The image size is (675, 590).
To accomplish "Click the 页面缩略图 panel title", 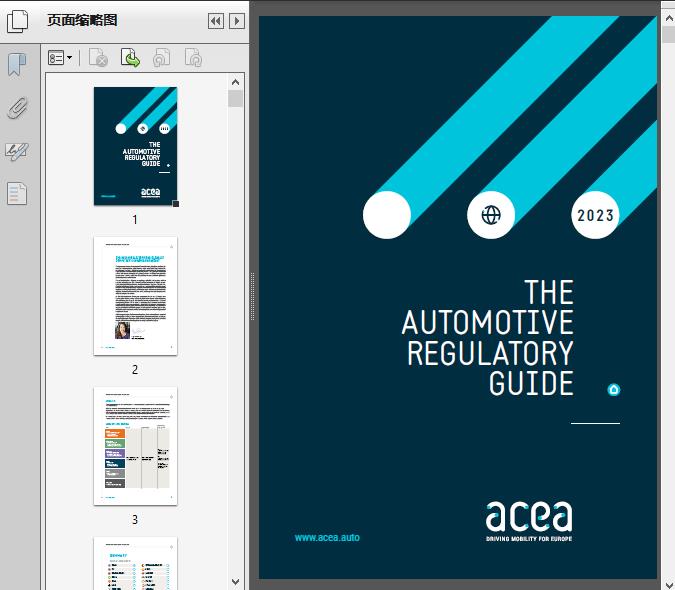I will 82,20.
